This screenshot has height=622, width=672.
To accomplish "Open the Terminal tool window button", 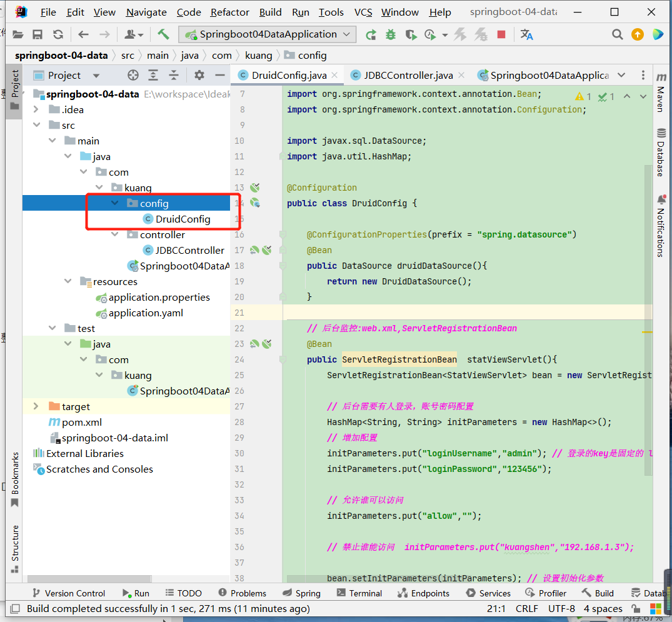I will click(359, 593).
